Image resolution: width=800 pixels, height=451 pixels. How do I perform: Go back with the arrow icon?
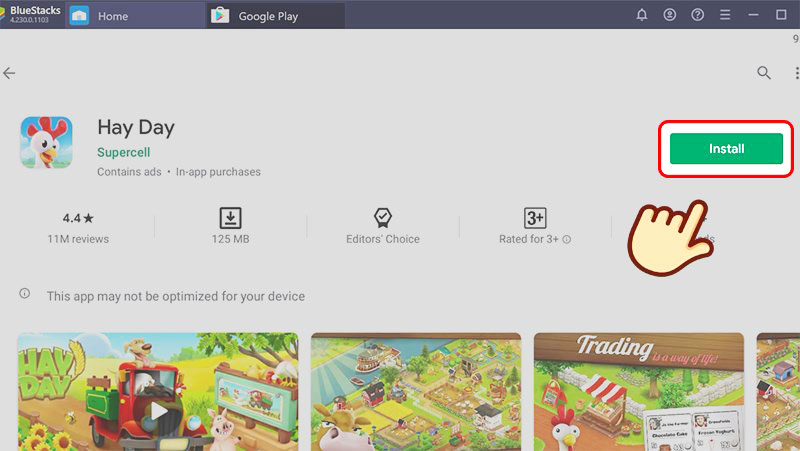(x=9, y=73)
